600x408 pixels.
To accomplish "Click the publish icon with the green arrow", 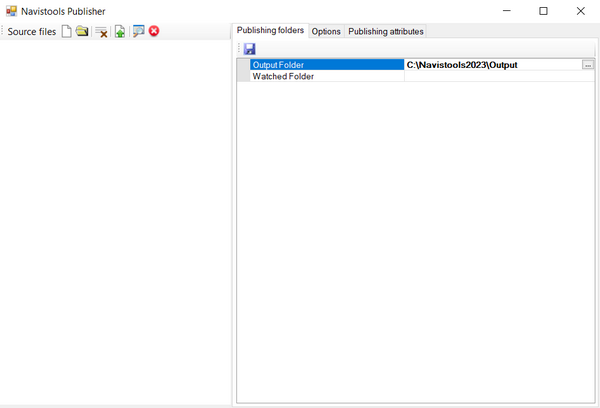I will pyautogui.click(x=120, y=32).
